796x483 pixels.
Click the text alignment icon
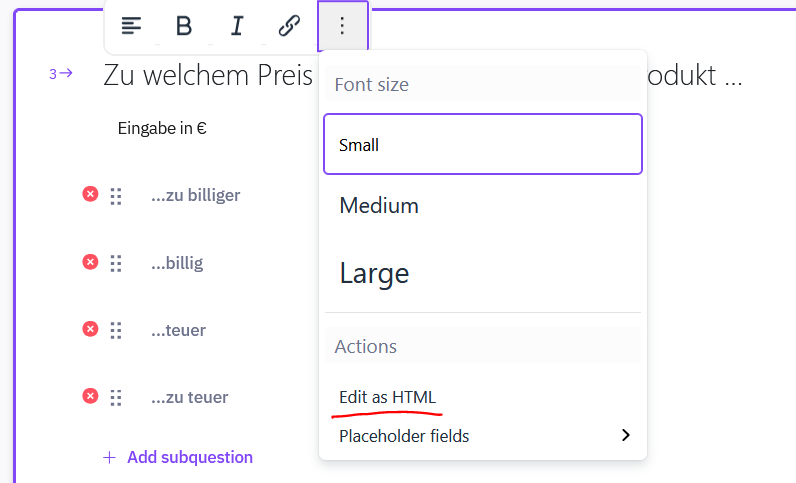131,26
